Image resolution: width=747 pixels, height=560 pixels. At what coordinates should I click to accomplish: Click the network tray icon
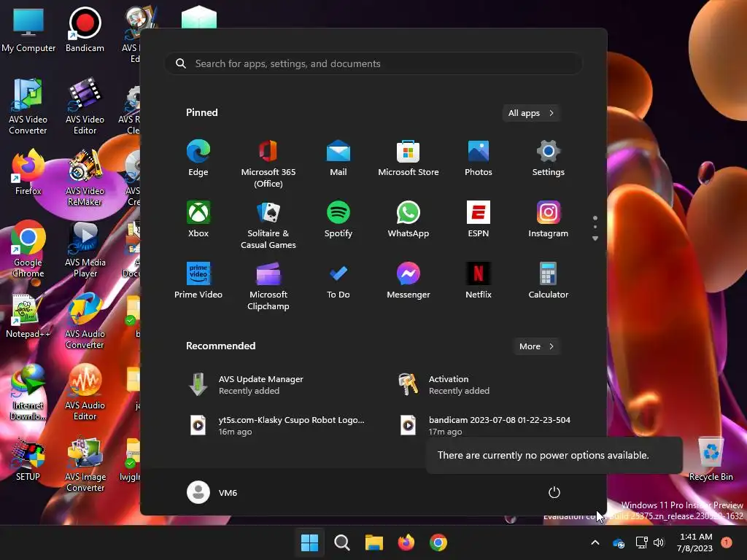coord(641,542)
